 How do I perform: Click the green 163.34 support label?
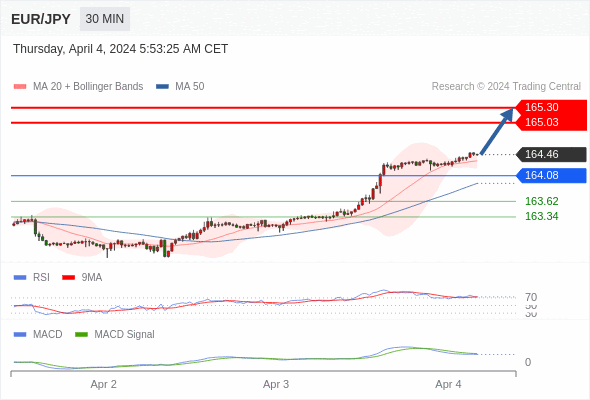(x=541, y=216)
